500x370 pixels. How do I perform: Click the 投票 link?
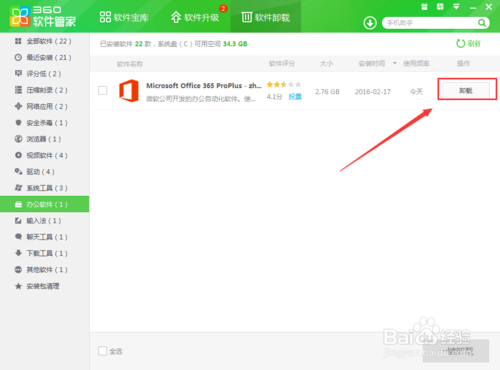(x=295, y=97)
